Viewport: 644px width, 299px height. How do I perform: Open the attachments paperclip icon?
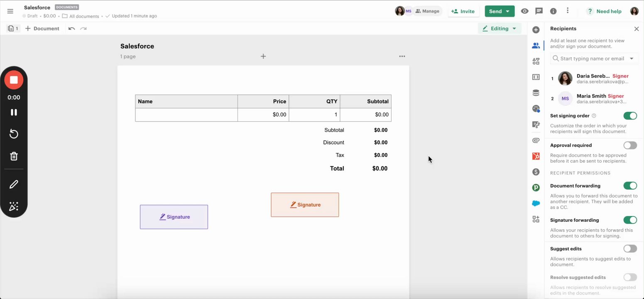[536, 140]
